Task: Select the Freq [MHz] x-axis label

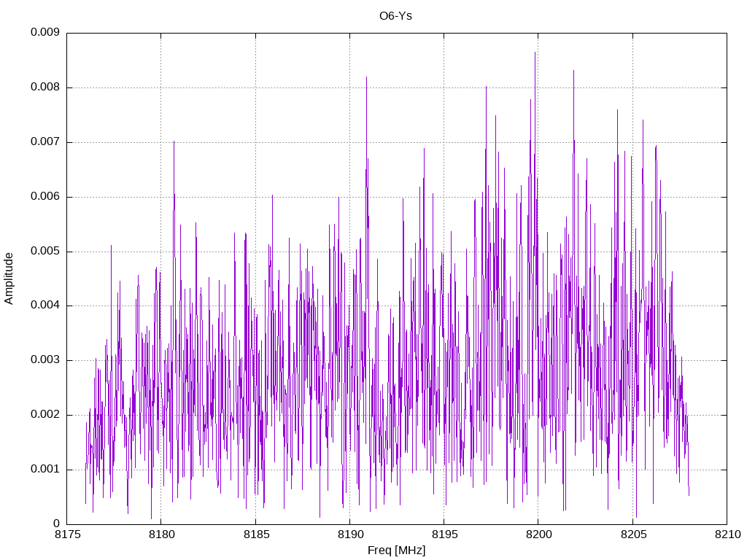Action: click(x=396, y=550)
